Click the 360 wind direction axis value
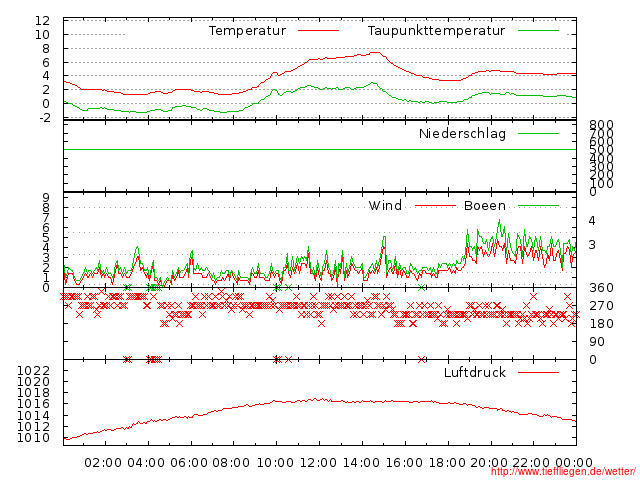The image size is (640, 480). click(x=601, y=288)
